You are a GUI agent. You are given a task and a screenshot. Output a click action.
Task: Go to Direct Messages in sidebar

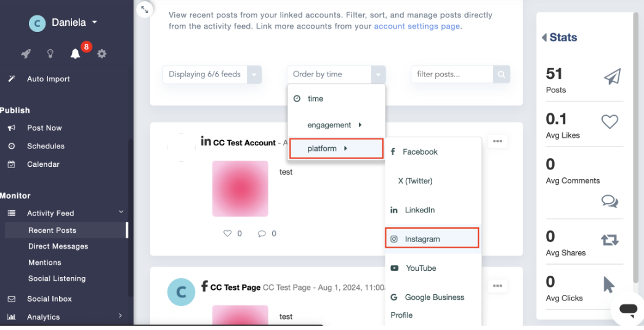58,246
